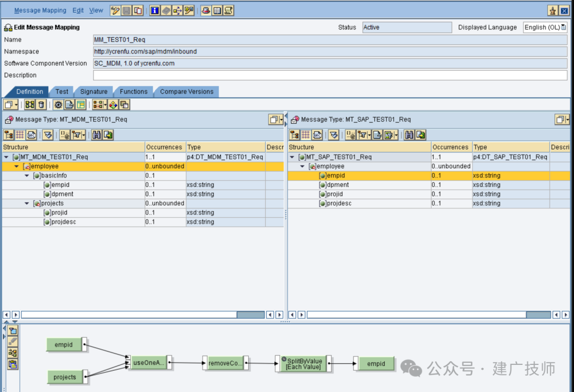Click the red top hat icon
The width and height of the screenshot is (574, 392).
point(206,10)
